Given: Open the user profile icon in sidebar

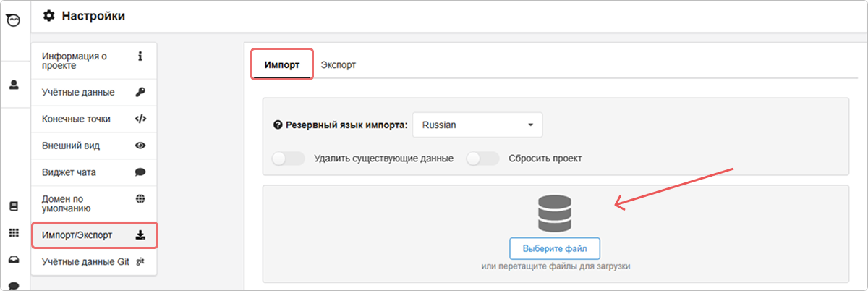Looking at the screenshot, I should [x=14, y=85].
